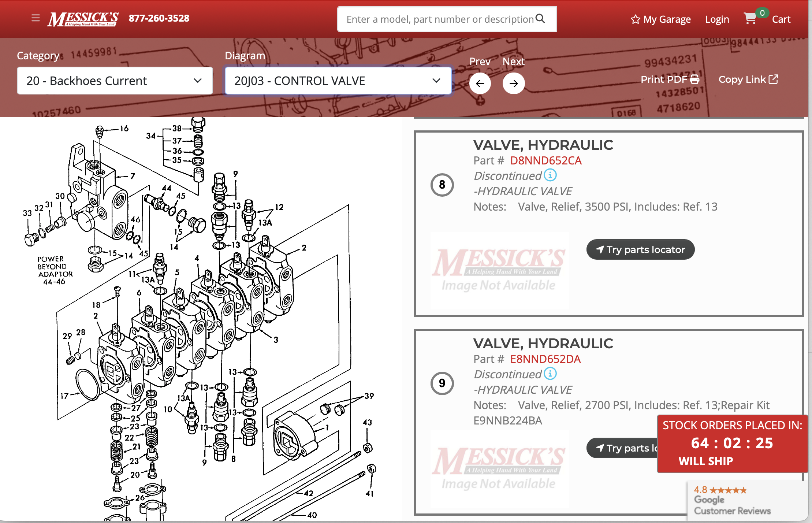812x523 pixels.
Task: Click diagram callout number 12
Action: click(279, 207)
